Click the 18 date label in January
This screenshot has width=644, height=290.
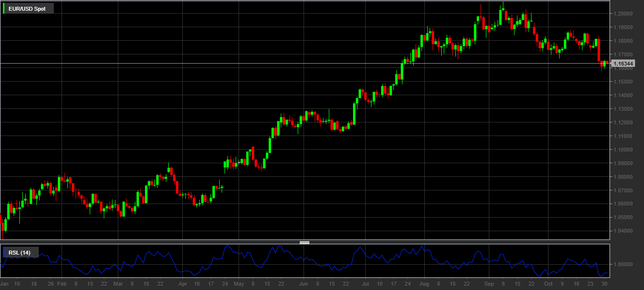[x=33, y=283]
